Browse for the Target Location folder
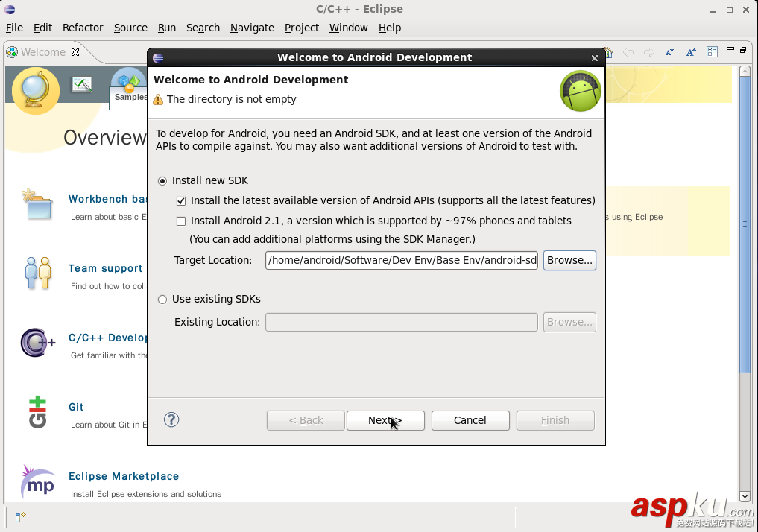Screen dimensions: 758x532 [x=569, y=260]
